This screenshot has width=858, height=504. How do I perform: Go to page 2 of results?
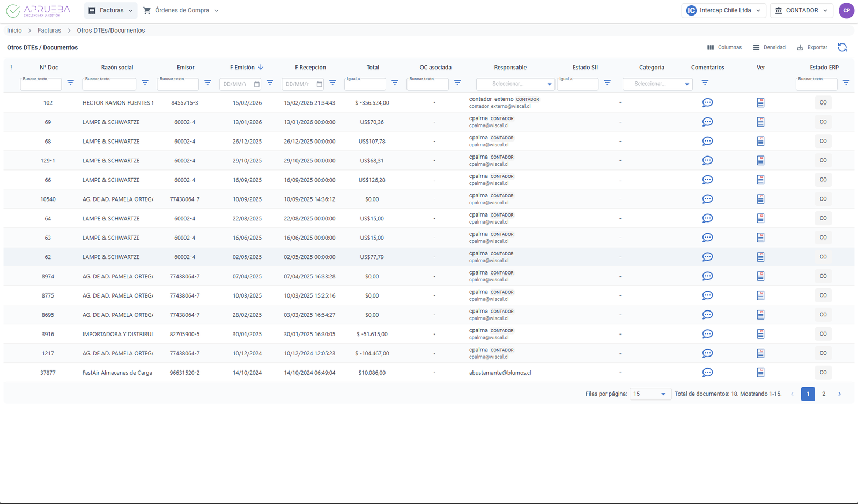(824, 394)
